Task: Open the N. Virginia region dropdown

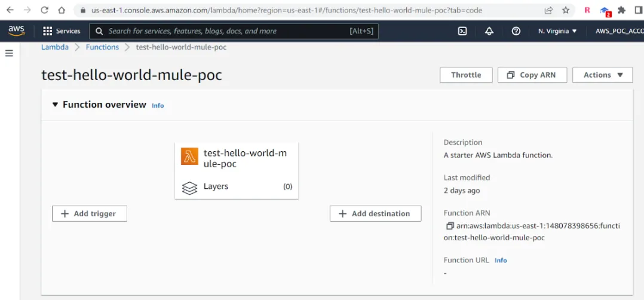Action: (557, 31)
